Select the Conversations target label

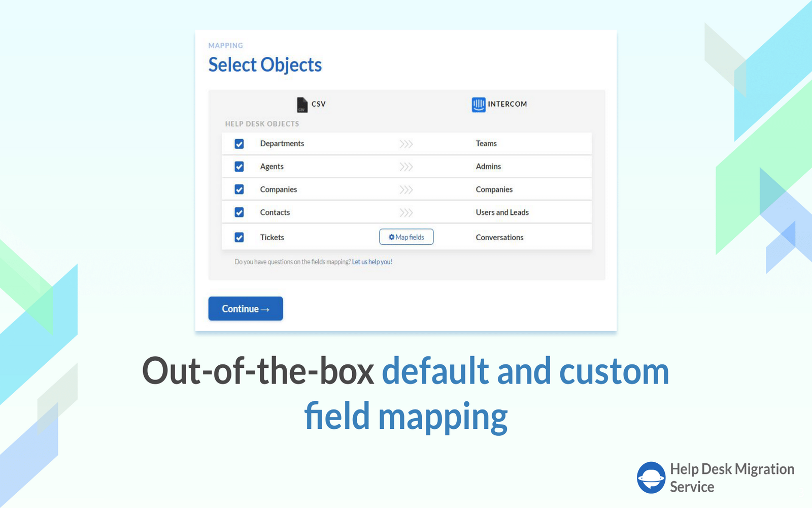pyautogui.click(x=499, y=238)
